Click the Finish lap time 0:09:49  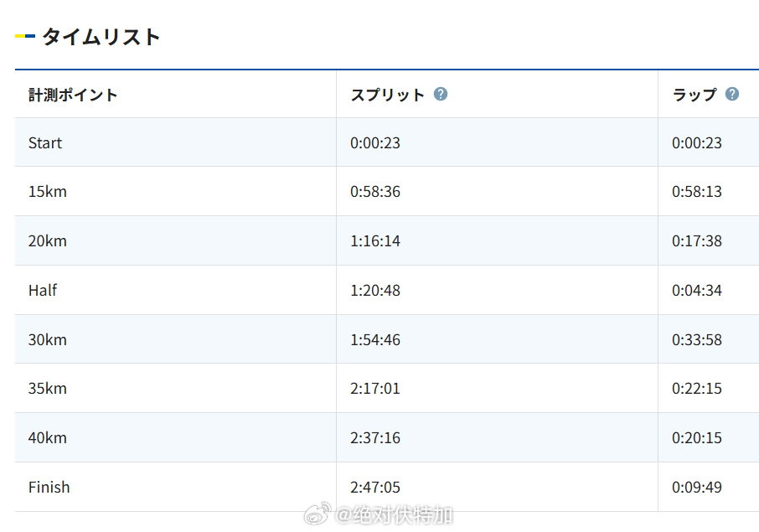(x=696, y=488)
